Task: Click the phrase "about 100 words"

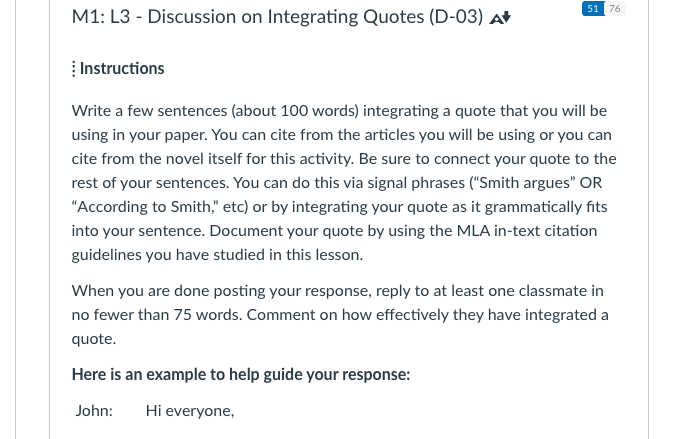Action: coord(295,111)
